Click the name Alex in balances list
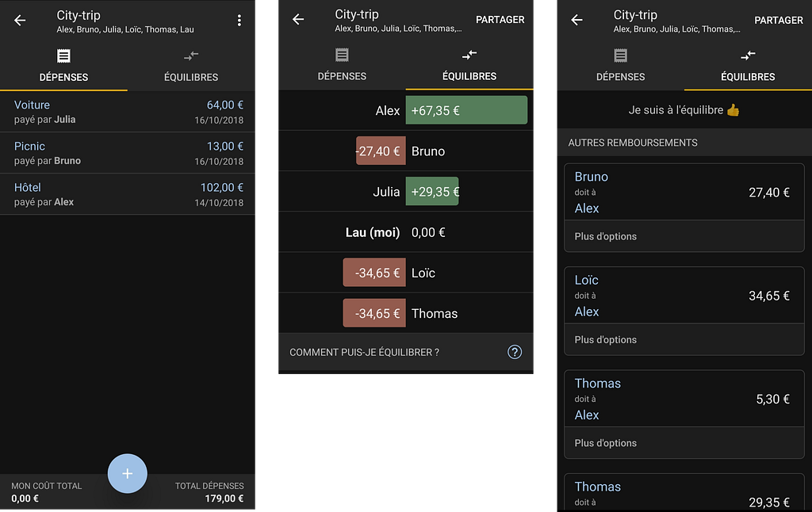Image resolution: width=812 pixels, height=512 pixels. pyautogui.click(x=387, y=111)
